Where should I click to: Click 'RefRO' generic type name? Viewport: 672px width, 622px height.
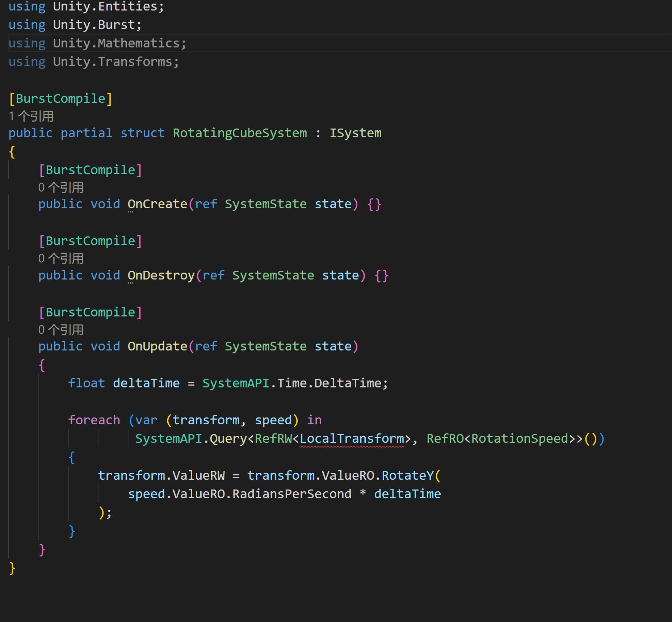coord(445,438)
